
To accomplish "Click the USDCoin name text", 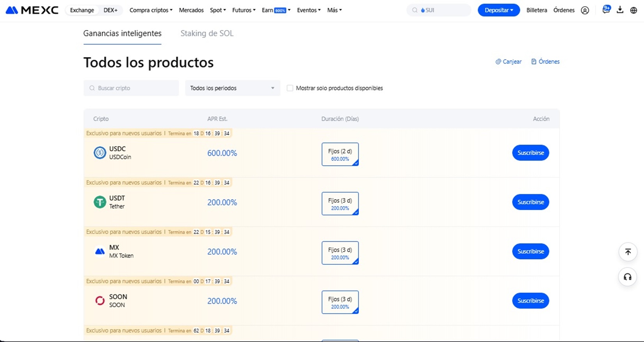I will pyautogui.click(x=120, y=157).
